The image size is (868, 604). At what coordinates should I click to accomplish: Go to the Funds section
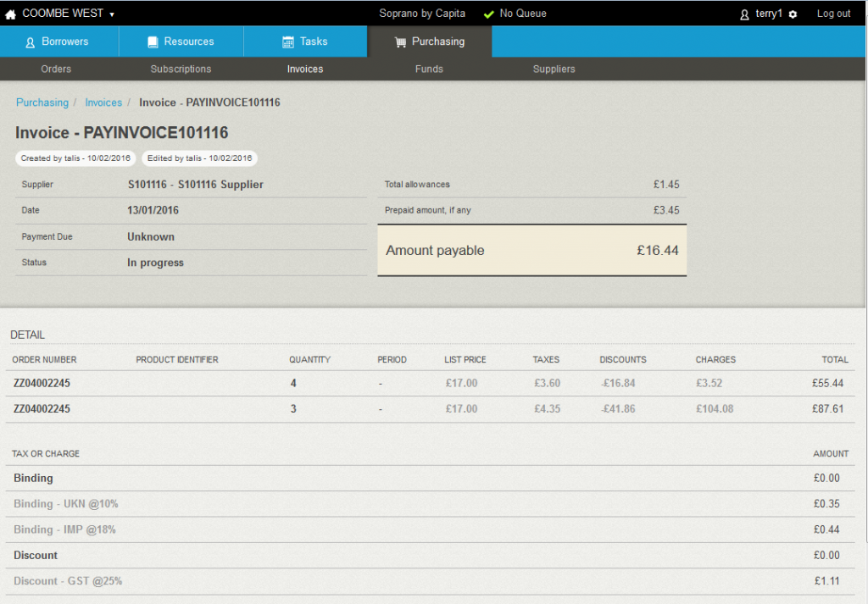429,69
